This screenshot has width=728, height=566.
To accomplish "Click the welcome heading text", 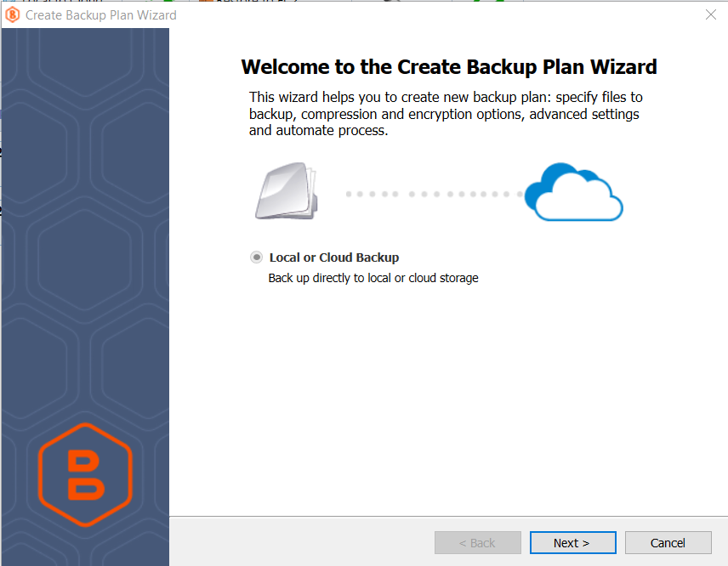I will (449, 66).
